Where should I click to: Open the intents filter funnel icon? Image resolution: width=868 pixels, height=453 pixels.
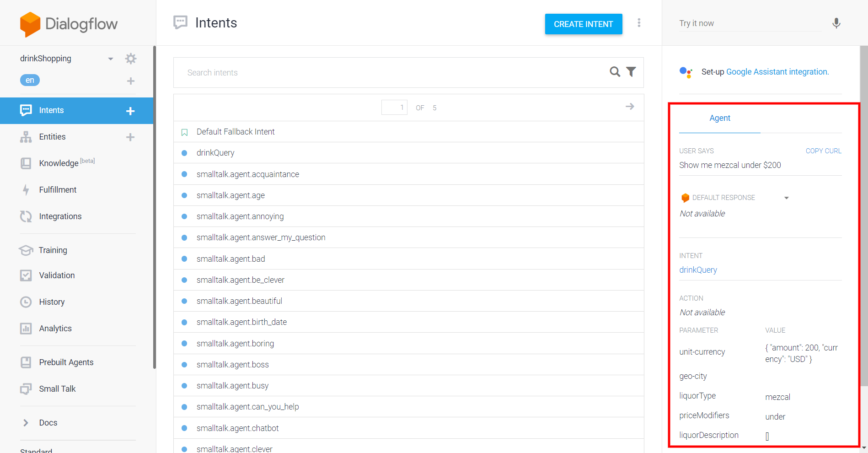631,72
